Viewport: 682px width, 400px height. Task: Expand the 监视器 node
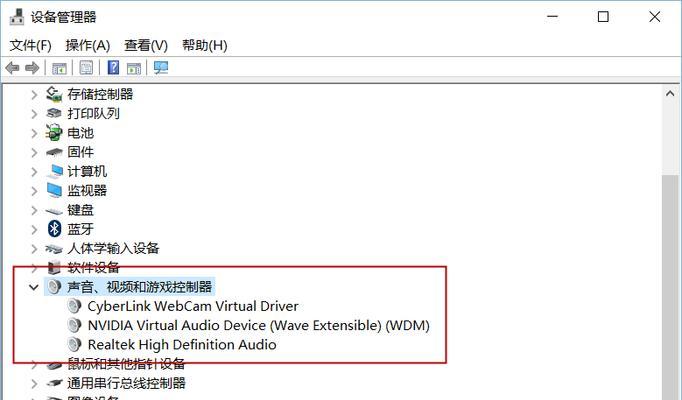point(34,190)
